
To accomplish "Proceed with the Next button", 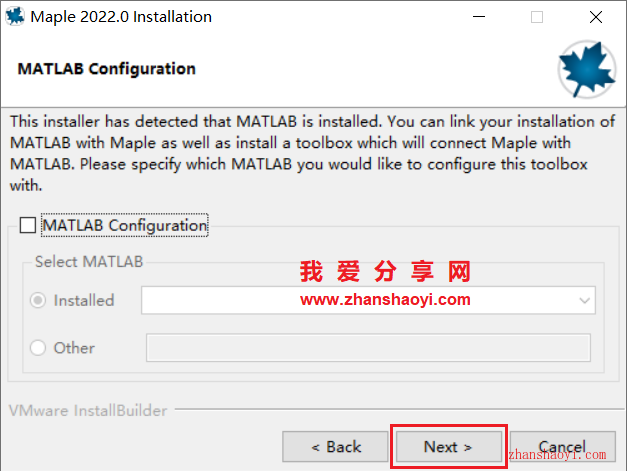I will pyautogui.click(x=449, y=447).
